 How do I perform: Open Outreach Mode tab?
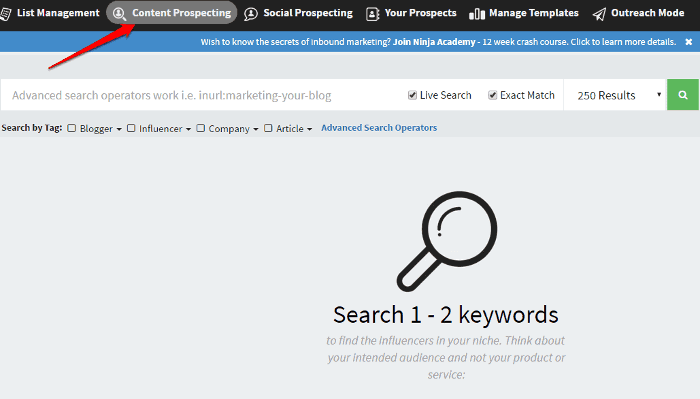pos(638,13)
